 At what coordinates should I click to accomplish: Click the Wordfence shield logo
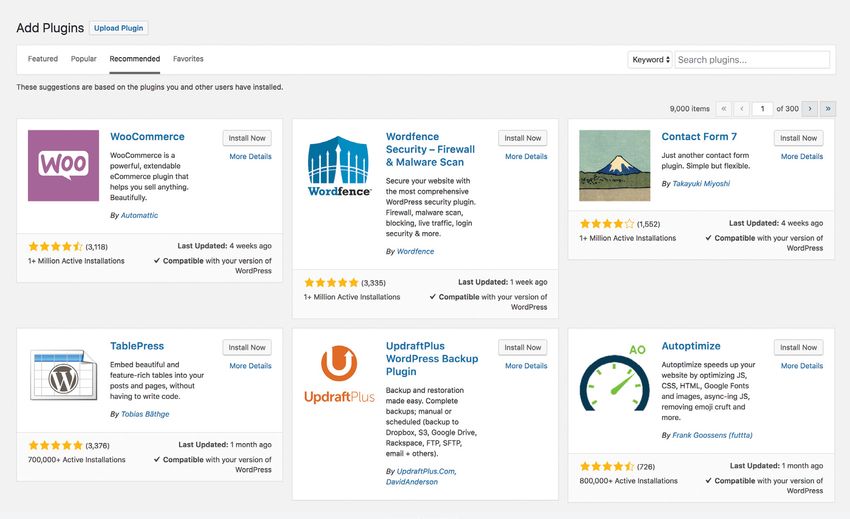pos(339,165)
